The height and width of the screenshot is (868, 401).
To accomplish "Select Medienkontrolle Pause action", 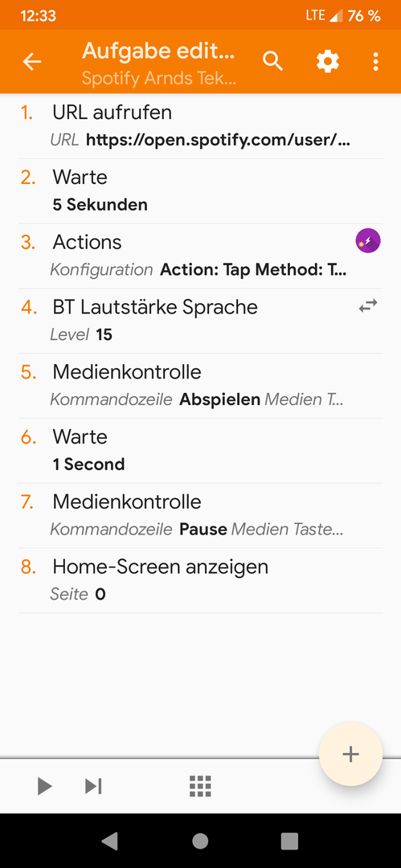I will 200,515.
